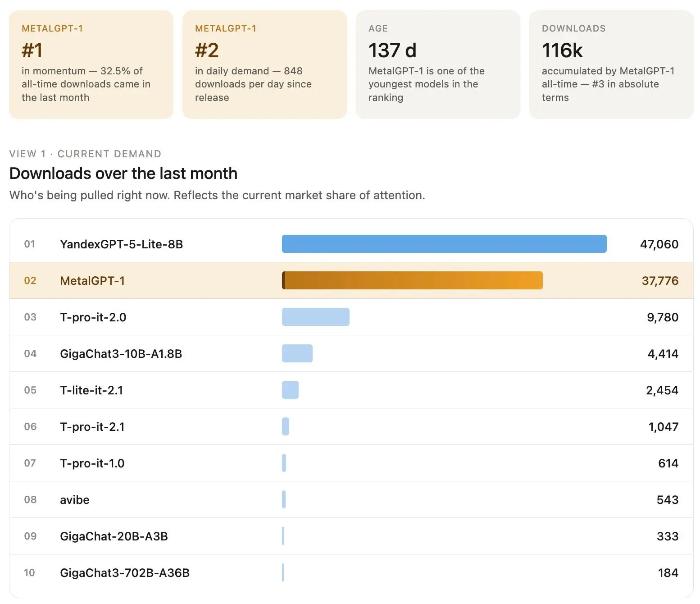Click the 9,780 downloads value
The image size is (700, 604).
coord(663,317)
